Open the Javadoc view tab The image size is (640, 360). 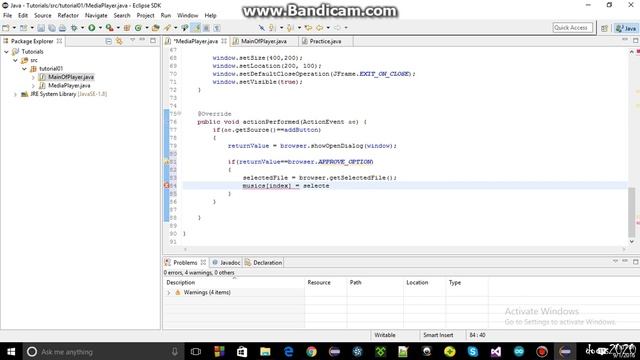[226, 262]
